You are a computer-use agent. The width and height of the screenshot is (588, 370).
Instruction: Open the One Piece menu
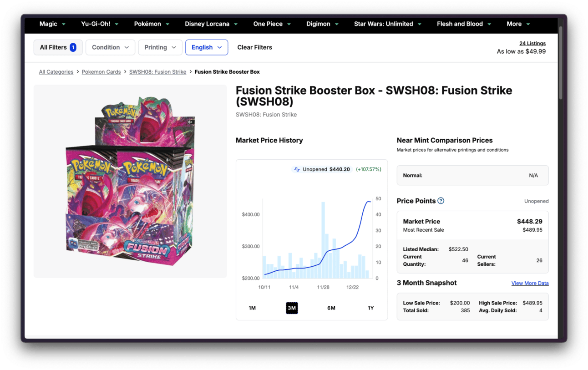click(x=272, y=24)
